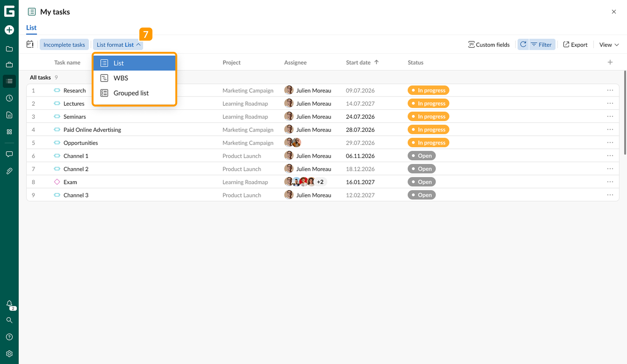Viewport: 627px width, 364px height.
Task: Select the My tasks list icon in sidebar
Action: click(9, 81)
